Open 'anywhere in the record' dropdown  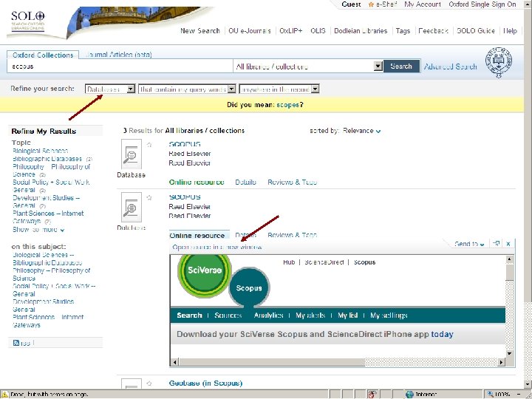[x=279, y=89]
